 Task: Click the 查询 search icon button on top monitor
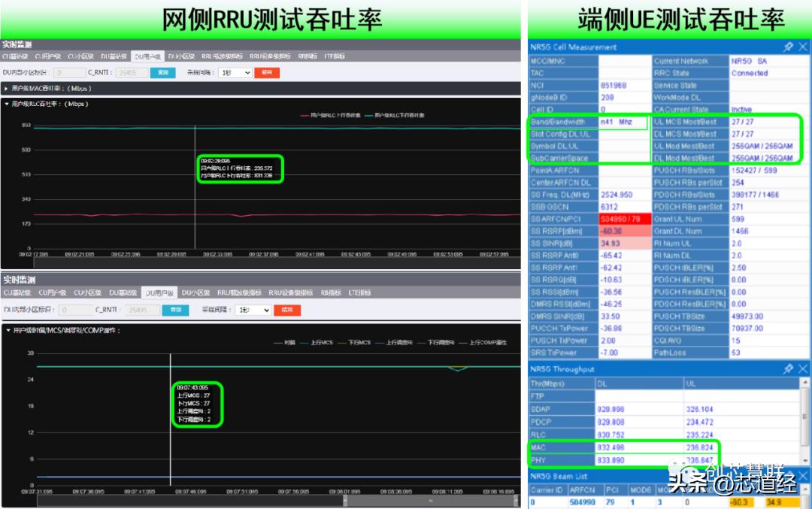(164, 73)
